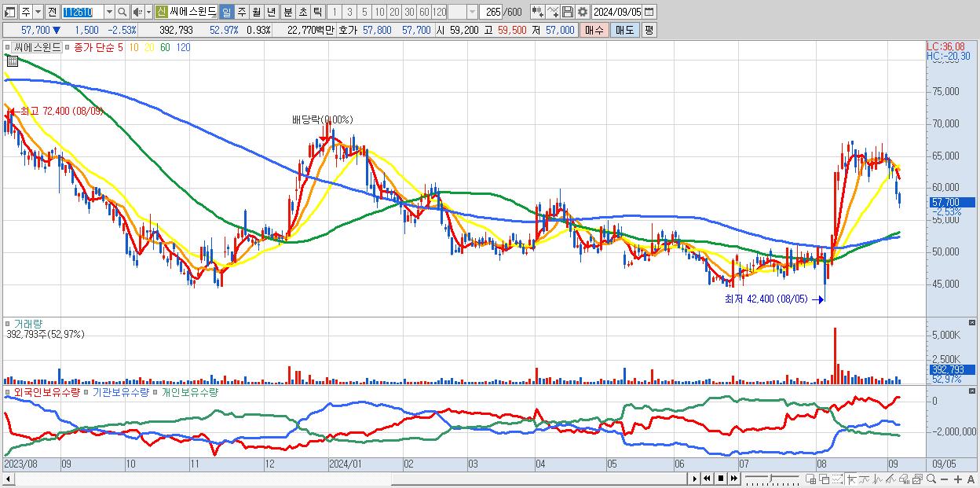Select the 120 interval button
Image resolution: width=980 pixels, height=488 pixels.
click(x=439, y=12)
